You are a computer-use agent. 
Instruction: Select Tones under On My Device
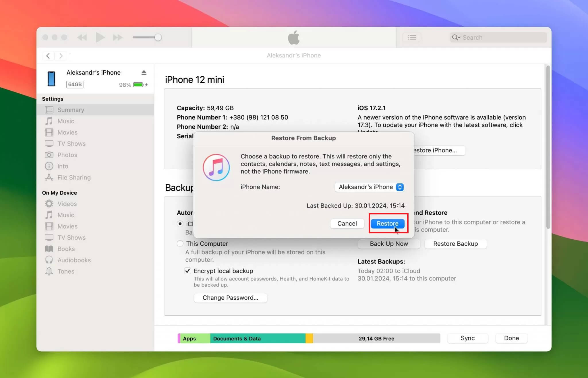click(x=66, y=271)
